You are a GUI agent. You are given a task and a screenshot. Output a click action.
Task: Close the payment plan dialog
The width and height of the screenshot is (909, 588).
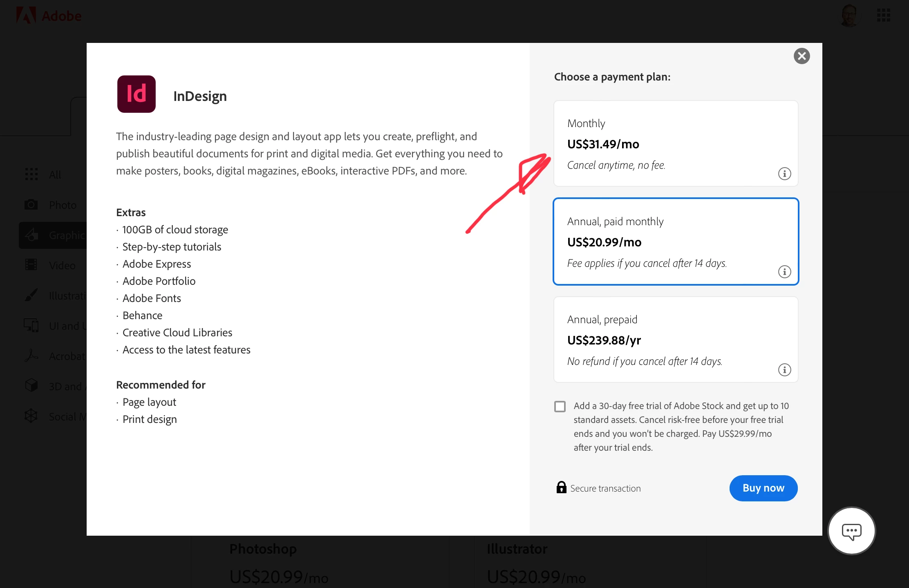[802, 56]
